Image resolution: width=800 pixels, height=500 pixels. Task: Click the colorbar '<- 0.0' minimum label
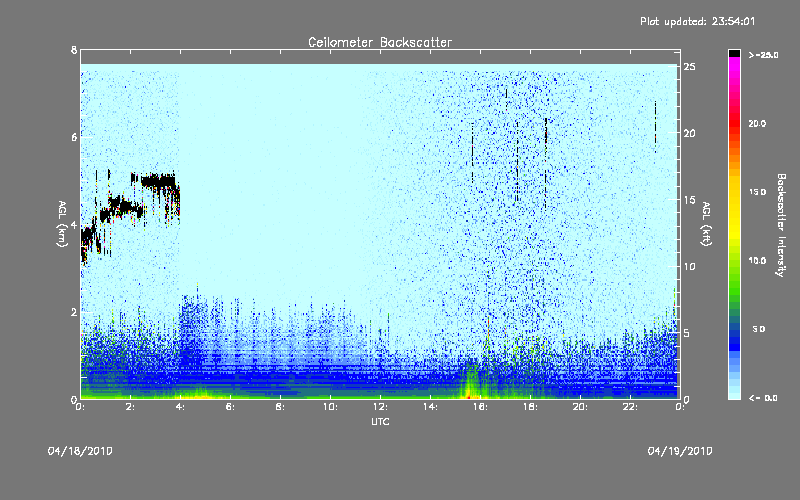click(763, 398)
